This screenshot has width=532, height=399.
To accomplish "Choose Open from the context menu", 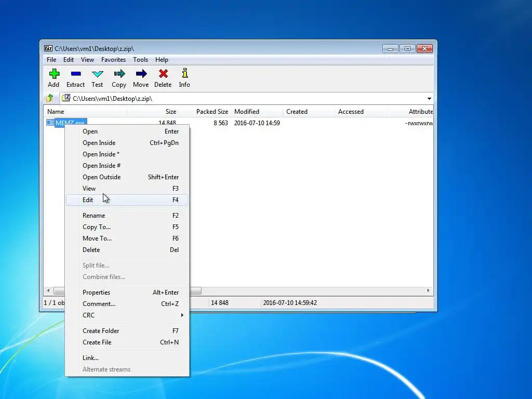I will point(127,131).
